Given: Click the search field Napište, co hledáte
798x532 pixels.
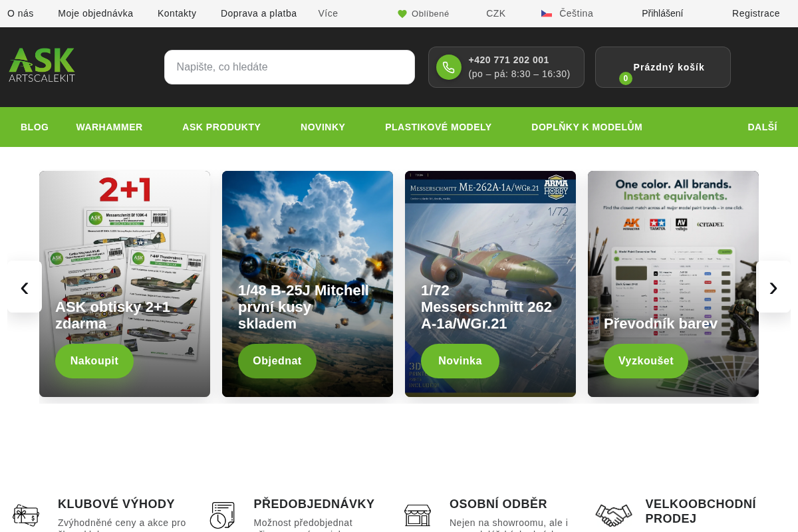Looking at the screenshot, I should coord(289,67).
